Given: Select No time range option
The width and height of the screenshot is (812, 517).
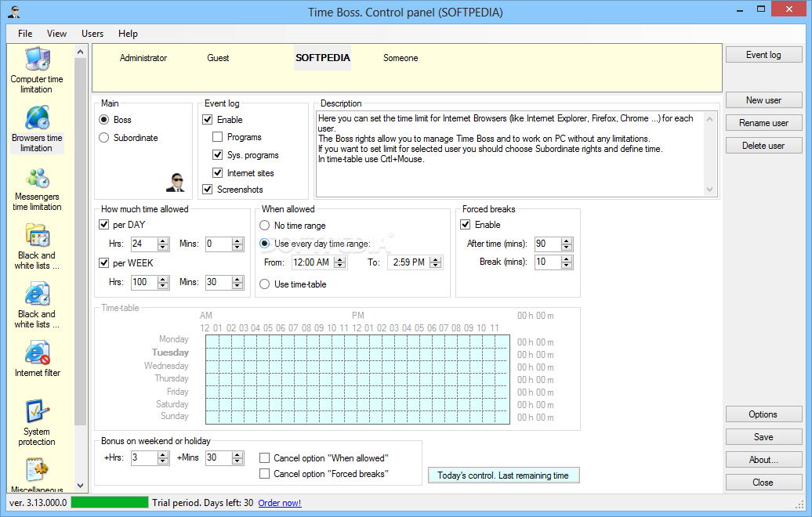Looking at the screenshot, I should pos(265,226).
